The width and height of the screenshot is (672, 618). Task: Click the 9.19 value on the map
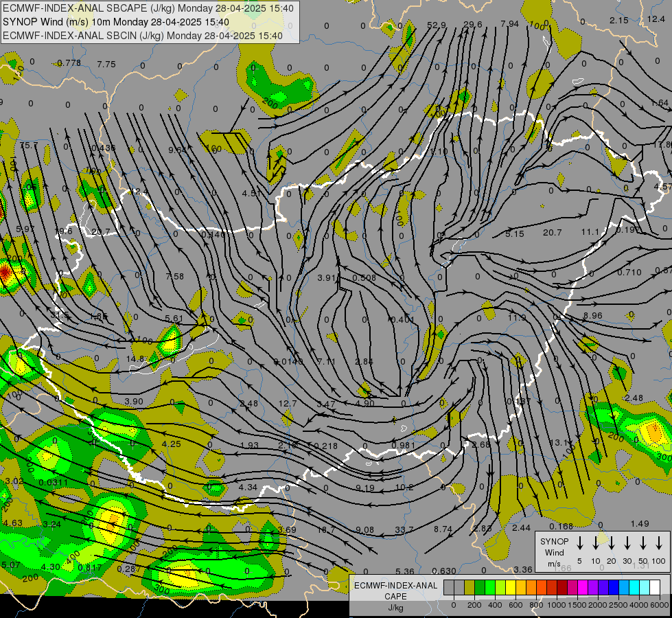coord(365,488)
